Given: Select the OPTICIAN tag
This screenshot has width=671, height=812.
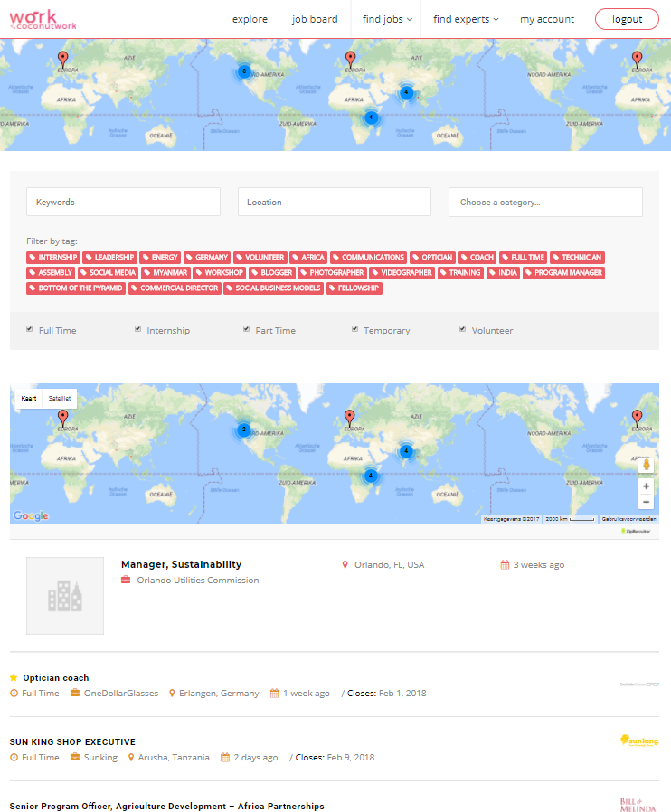Looking at the screenshot, I should 433,258.
